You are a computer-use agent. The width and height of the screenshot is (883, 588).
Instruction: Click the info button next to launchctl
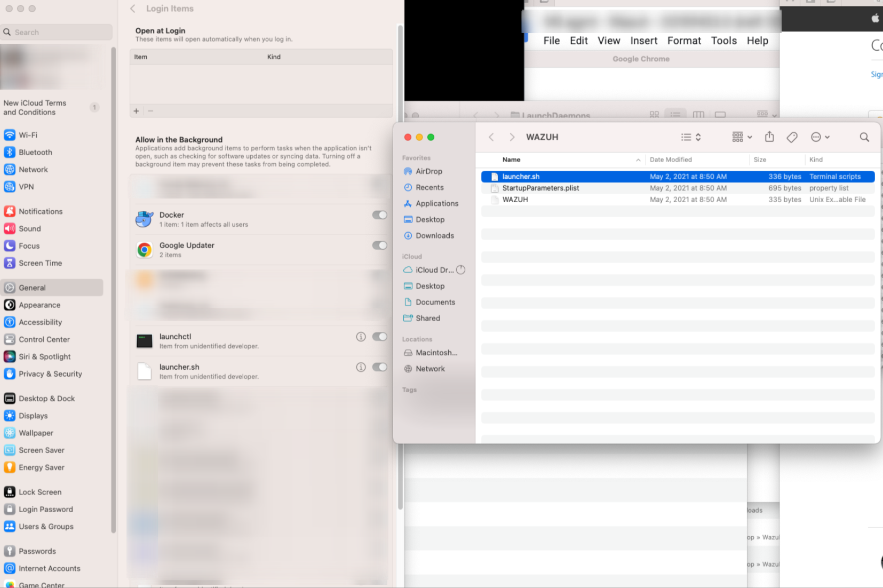click(361, 337)
